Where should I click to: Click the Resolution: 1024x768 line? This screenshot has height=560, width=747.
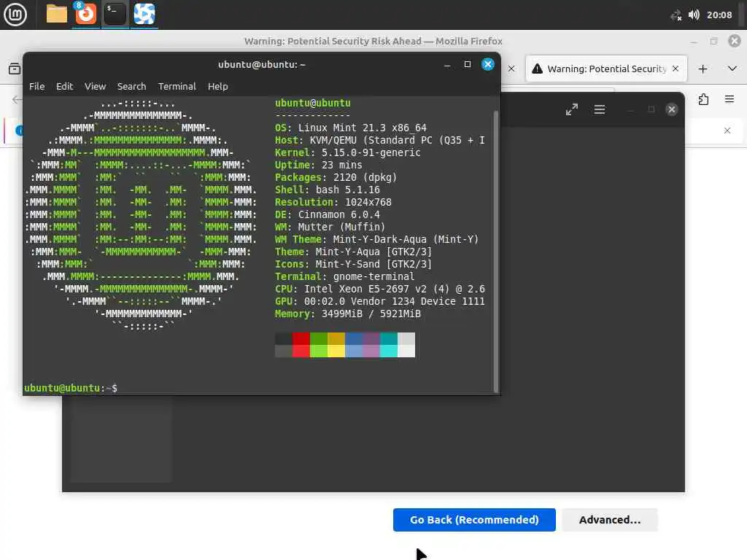333,202
